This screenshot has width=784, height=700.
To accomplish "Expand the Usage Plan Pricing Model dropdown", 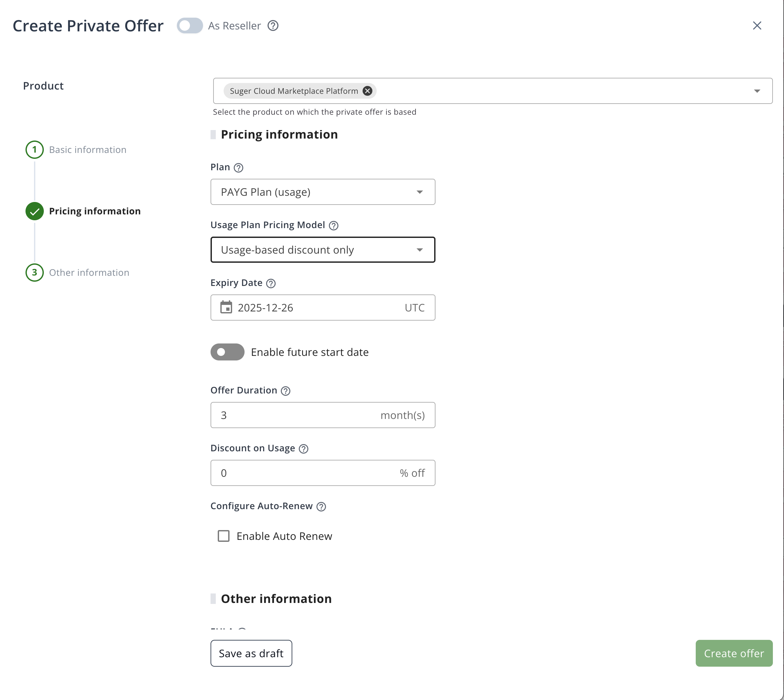I will pyautogui.click(x=420, y=250).
